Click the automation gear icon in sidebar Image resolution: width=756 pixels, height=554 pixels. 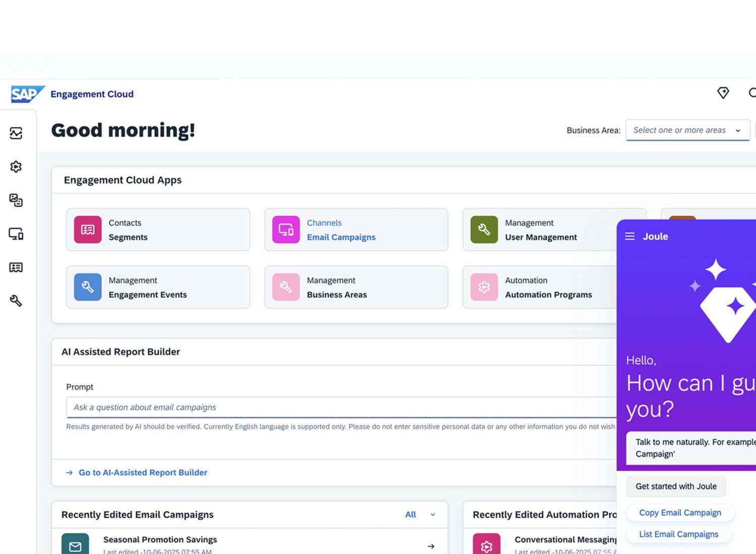point(16,167)
